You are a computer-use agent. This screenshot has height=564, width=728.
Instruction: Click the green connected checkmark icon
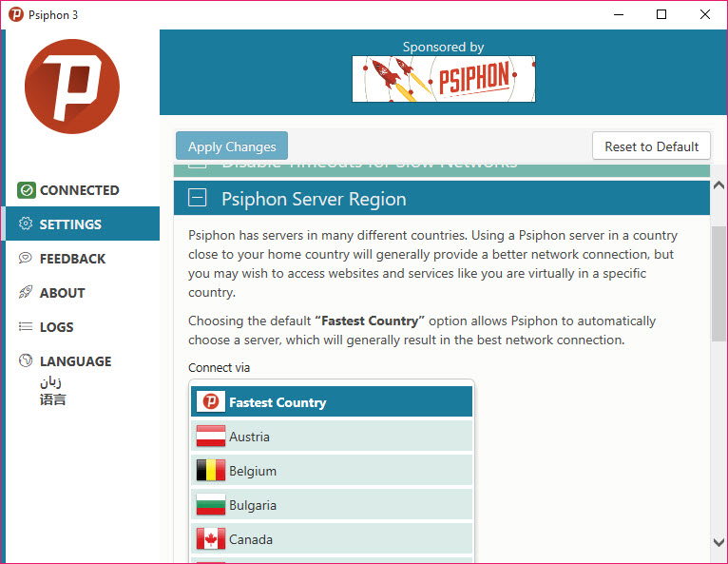point(27,190)
